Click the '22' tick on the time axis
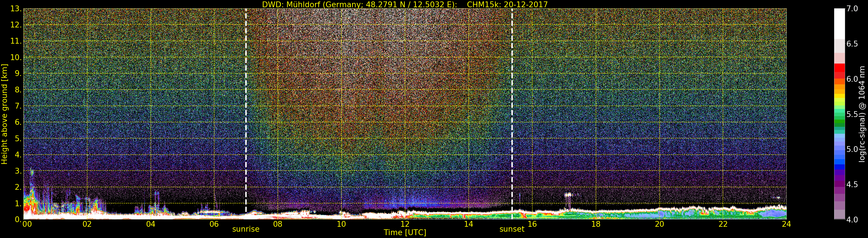The height and width of the screenshot is (238, 868). (x=723, y=224)
